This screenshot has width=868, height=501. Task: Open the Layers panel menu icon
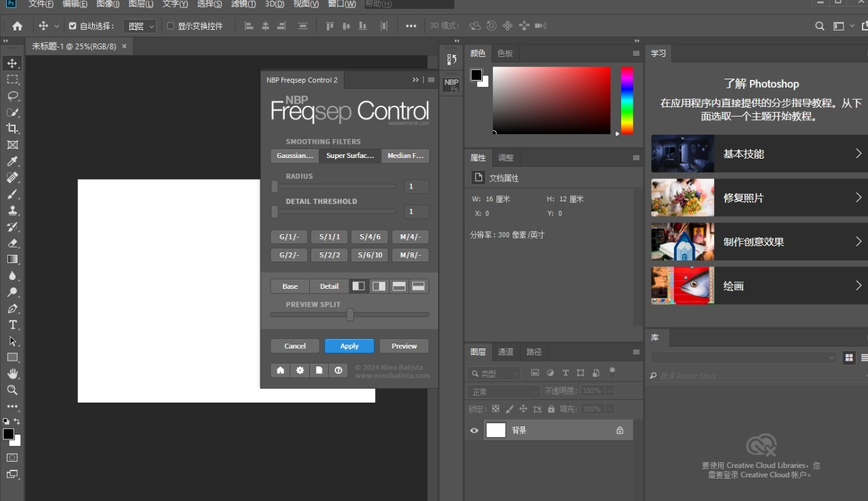coord(636,352)
